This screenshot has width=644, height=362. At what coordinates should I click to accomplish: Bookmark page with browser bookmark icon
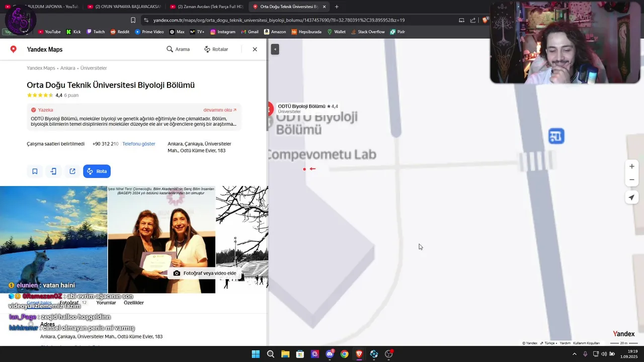coord(133,20)
